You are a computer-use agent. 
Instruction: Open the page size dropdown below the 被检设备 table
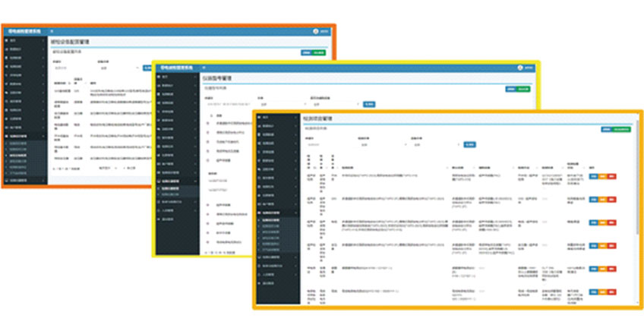[108, 166]
